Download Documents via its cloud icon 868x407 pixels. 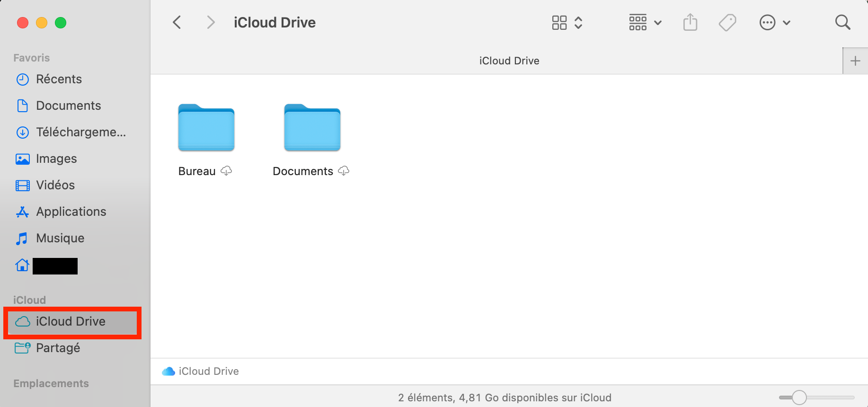click(x=344, y=171)
